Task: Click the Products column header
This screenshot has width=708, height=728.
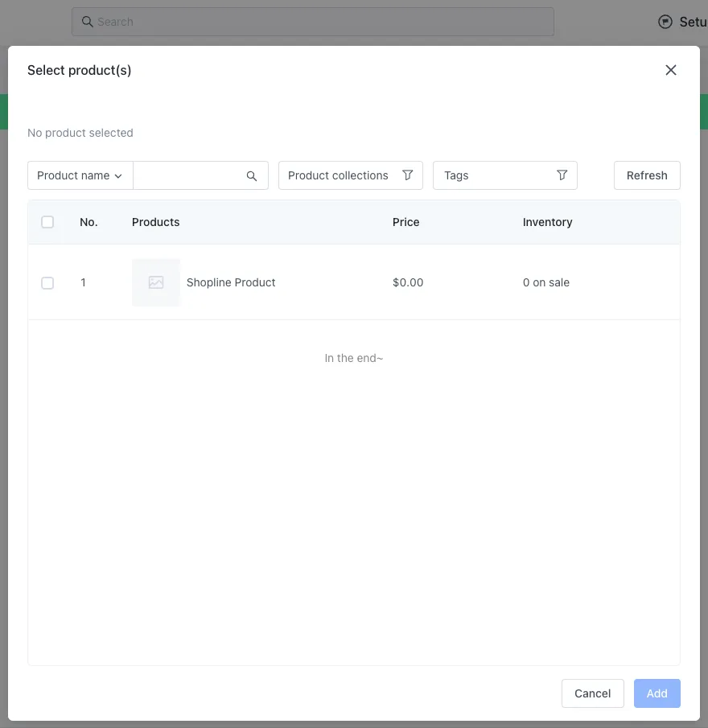Action: click(156, 222)
